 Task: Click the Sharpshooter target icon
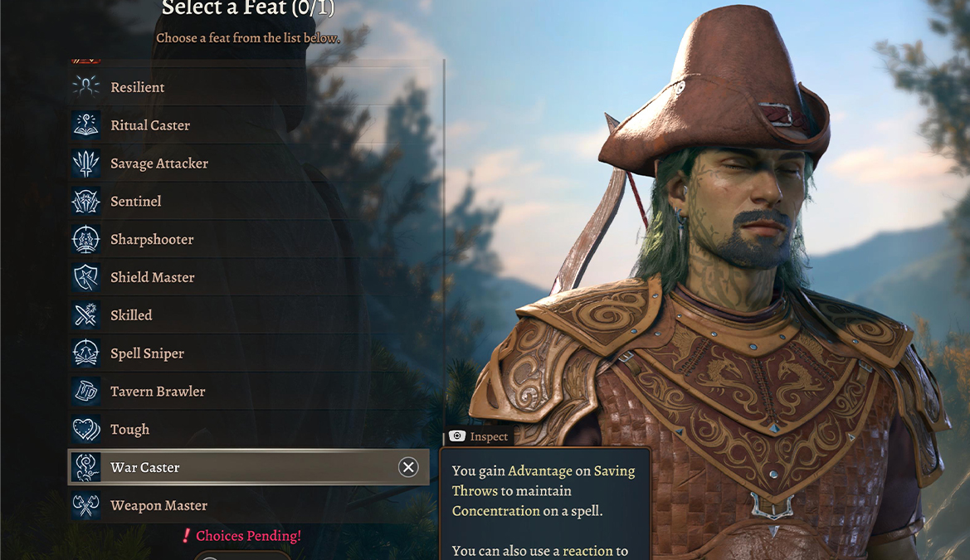[x=86, y=240]
